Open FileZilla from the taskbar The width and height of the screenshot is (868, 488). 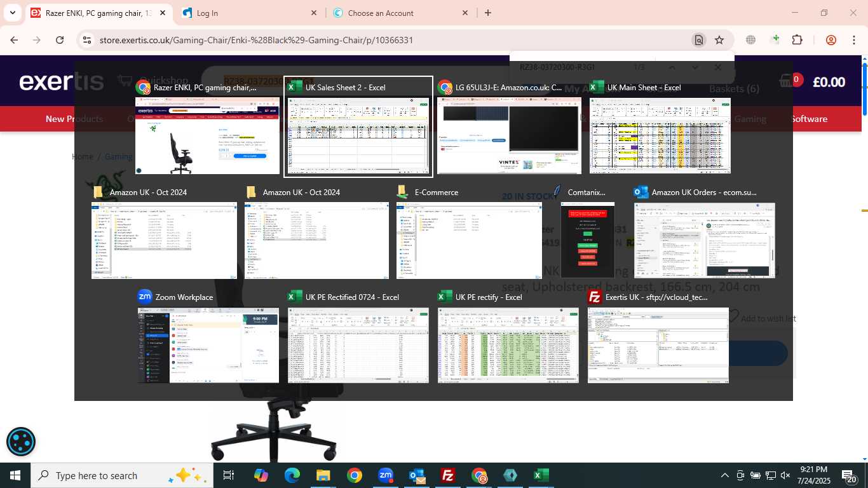(x=448, y=475)
